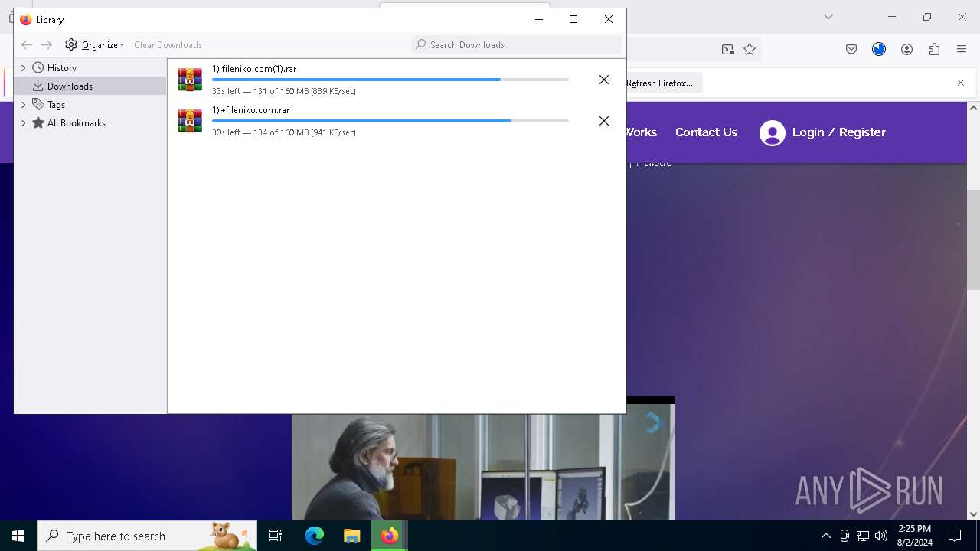Click progress bar of 1)+fileniko.com.rar

[x=390, y=121]
